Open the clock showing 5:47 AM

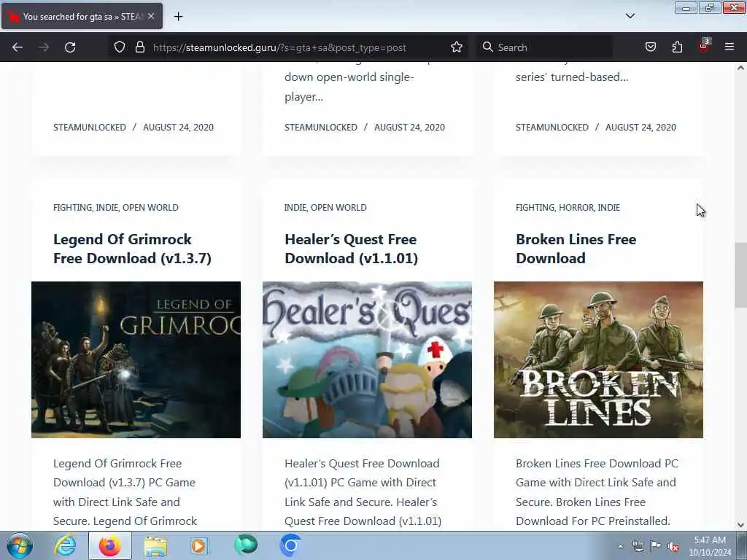[710, 546]
